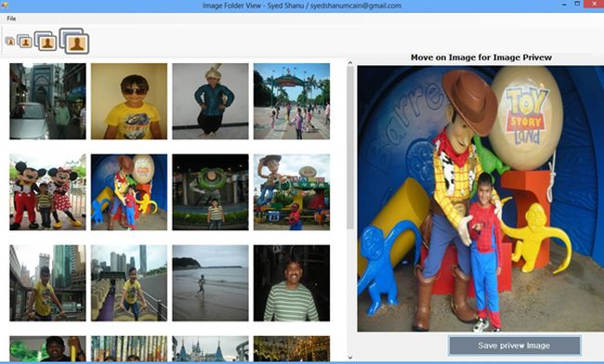Select the theme park entrance gate thumbnail
Viewport: 604px width, 364px height.
tap(292, 101)
